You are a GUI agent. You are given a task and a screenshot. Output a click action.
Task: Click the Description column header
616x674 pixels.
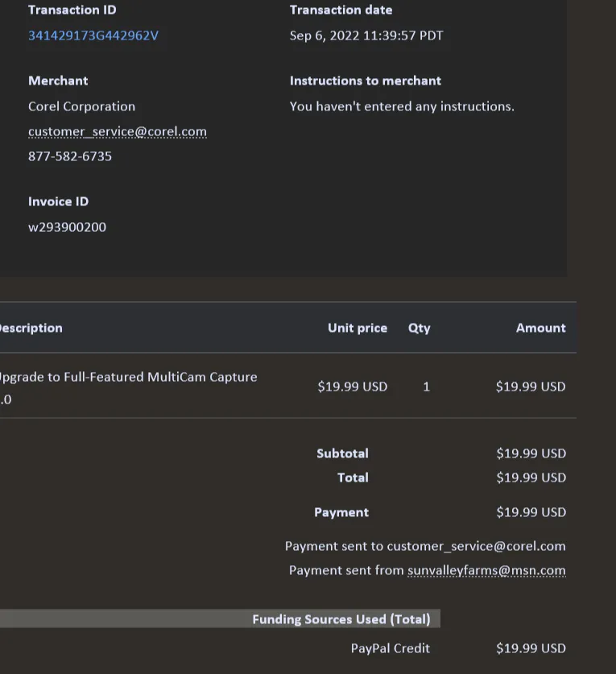click(x=31, y=328)
